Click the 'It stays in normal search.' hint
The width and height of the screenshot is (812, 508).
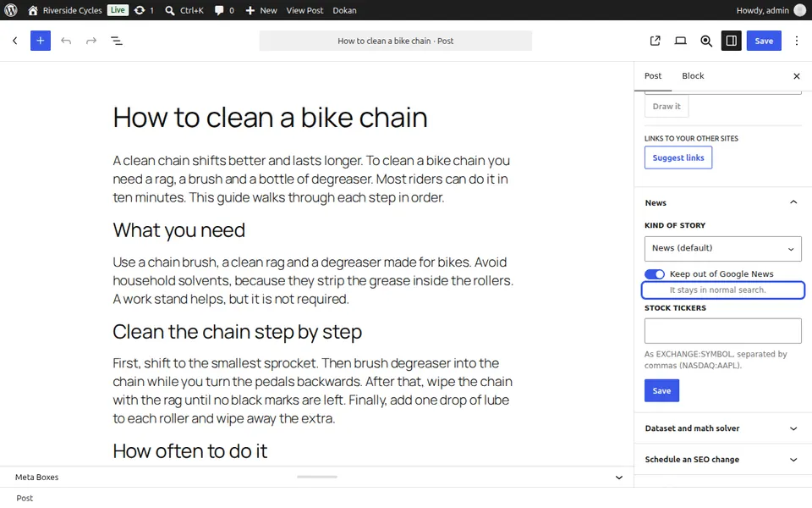pos(717,290)
